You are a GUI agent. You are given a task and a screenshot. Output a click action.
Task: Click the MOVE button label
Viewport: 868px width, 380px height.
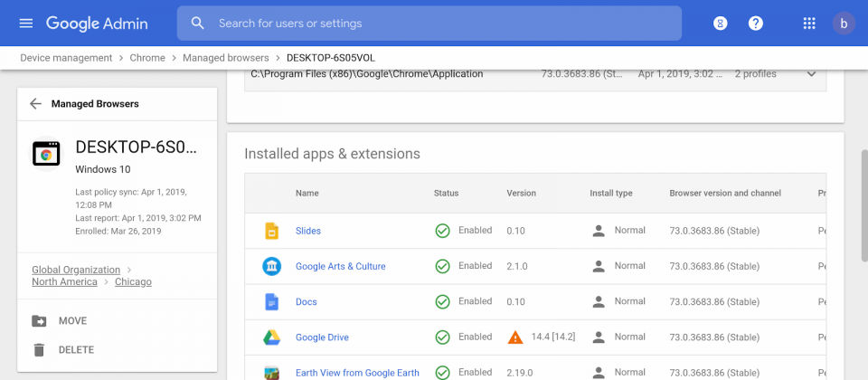(72, 320)
